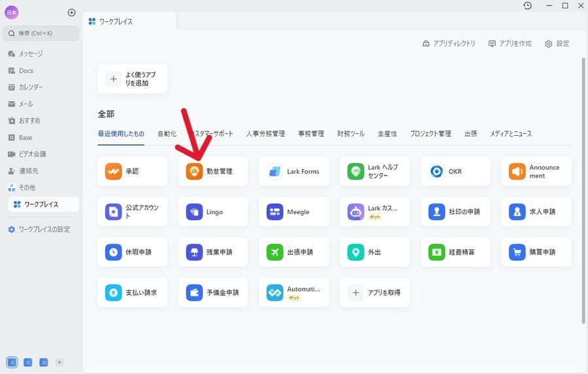
Task: Launch the Meegle app
Action: point(293,211)
